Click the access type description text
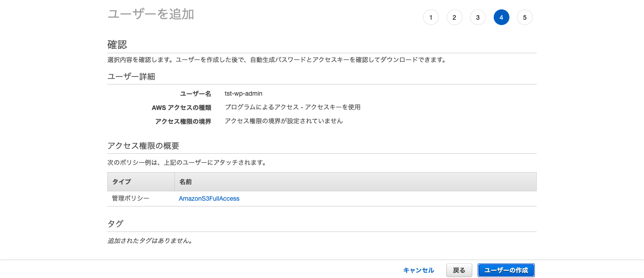 point(293,107)
